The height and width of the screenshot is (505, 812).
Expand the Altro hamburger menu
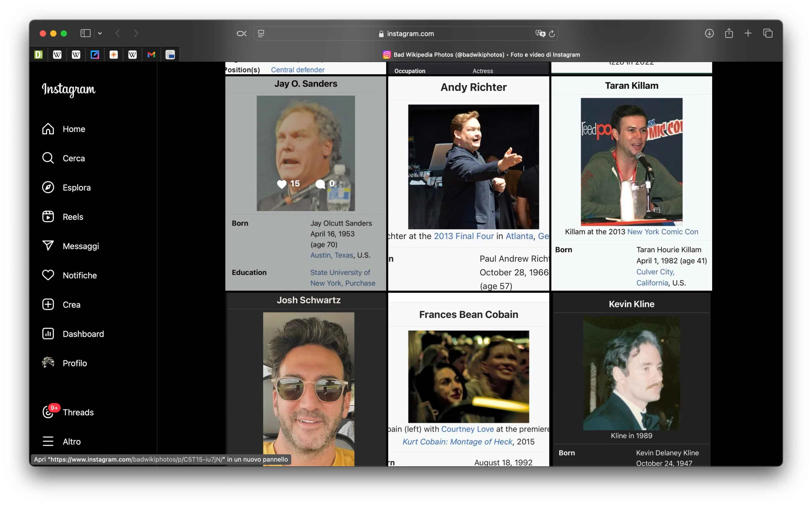[48, 442]
